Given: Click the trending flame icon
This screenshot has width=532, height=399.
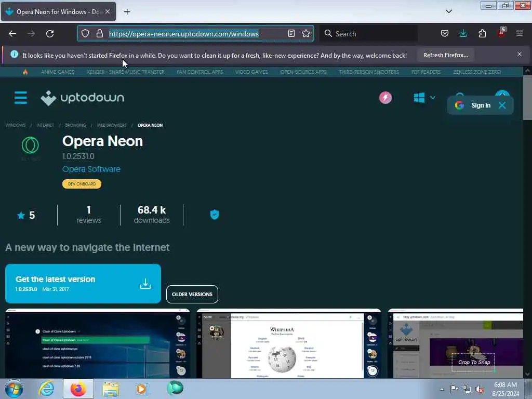Looking at the screenshot, I should [25, 72].
